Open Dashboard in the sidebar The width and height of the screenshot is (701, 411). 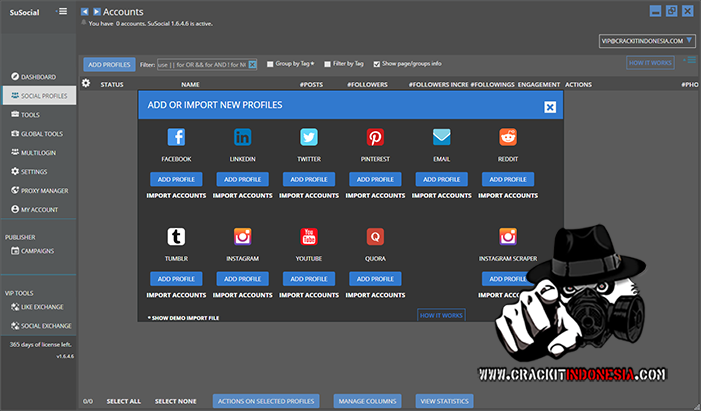(38, 77)
